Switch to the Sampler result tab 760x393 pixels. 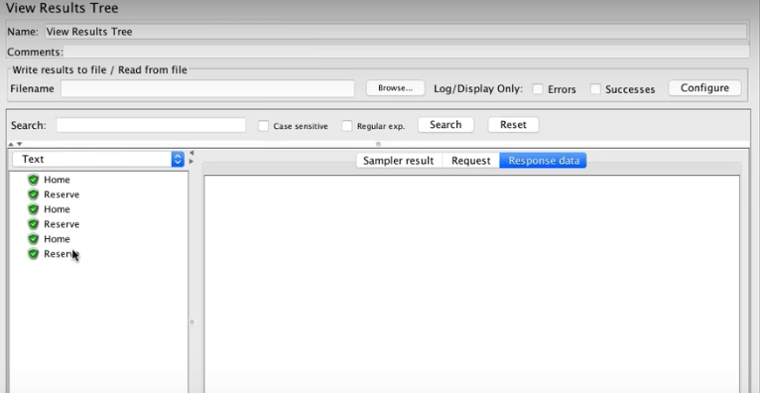(398, 160)
